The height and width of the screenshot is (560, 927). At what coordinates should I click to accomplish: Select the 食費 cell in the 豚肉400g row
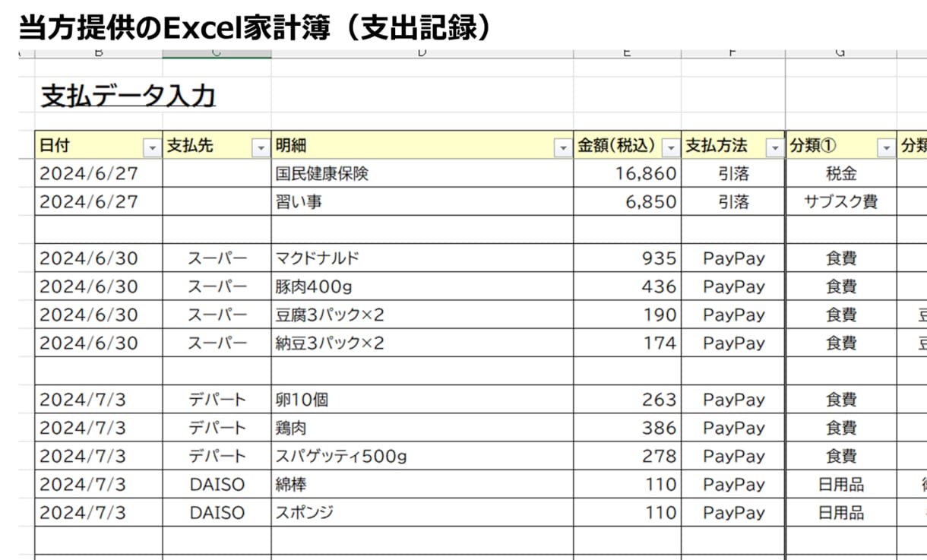point(841,286)
